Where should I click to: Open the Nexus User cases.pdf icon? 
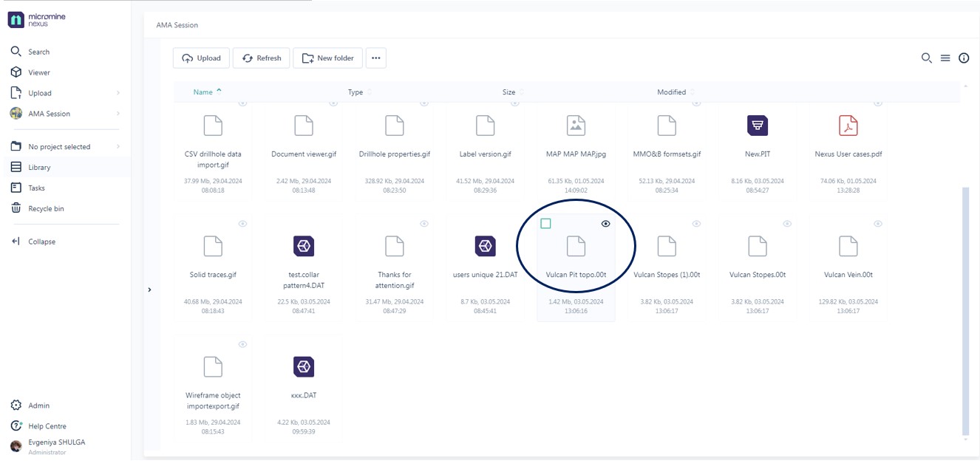[847, 126]
